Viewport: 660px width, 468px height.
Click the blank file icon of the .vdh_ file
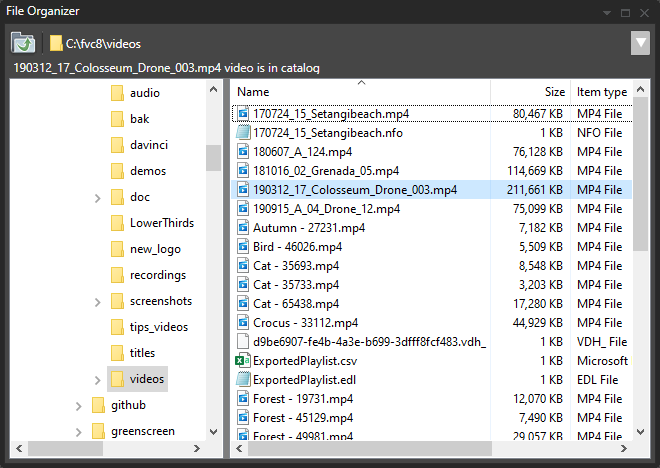coord(242,342)
